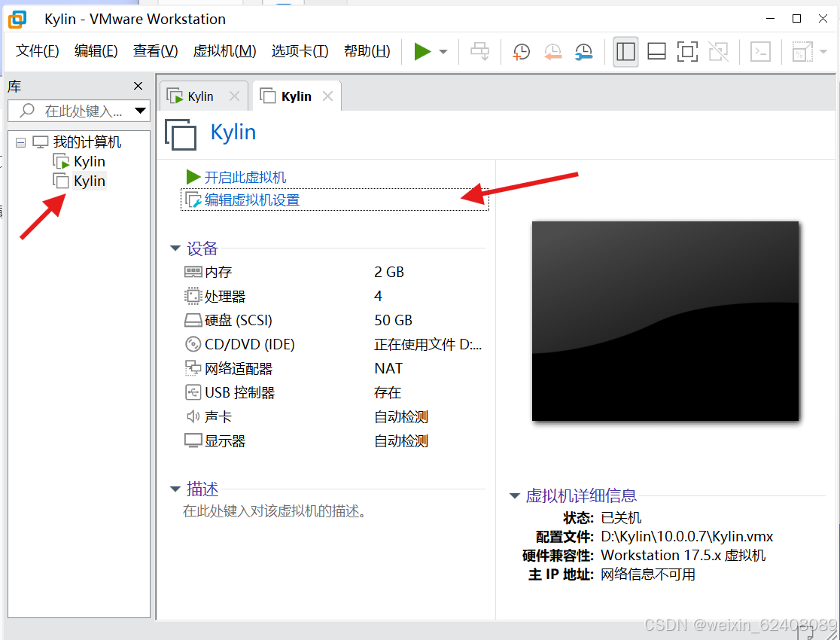Image resolution: width=840 pixels, height=640 pixels.
Task: Click the USB icon next to USB 控制器
Action: click(x=193, y=392)
